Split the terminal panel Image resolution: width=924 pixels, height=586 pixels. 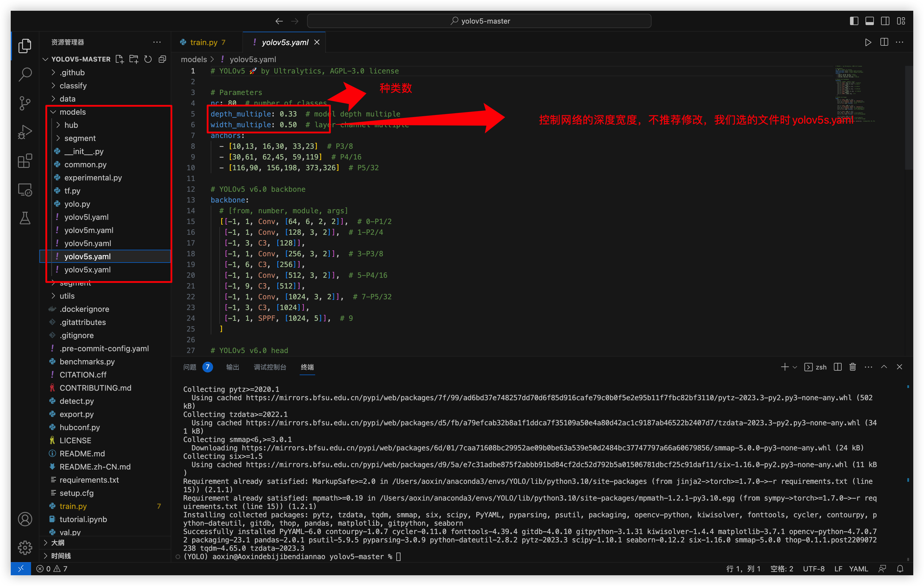(838, 367)
